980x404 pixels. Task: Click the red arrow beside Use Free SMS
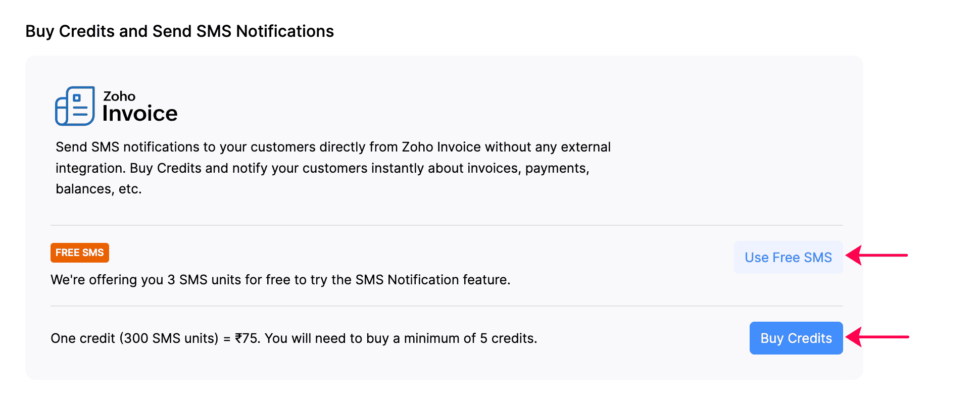point(877,256)
